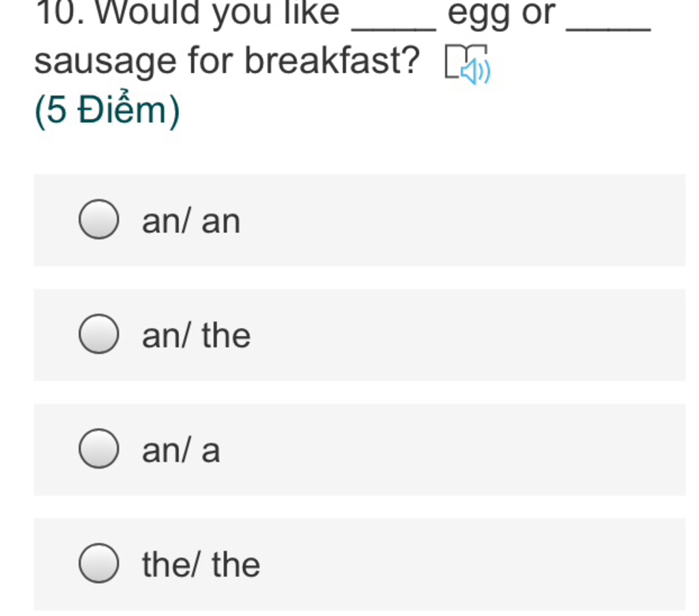Click the blue speaker symbol beside the question

[x=476, y=72]
